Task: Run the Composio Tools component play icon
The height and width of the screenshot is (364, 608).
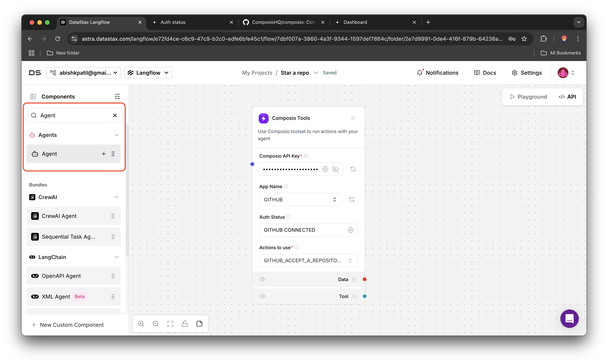Action: [x=353, y=118]
